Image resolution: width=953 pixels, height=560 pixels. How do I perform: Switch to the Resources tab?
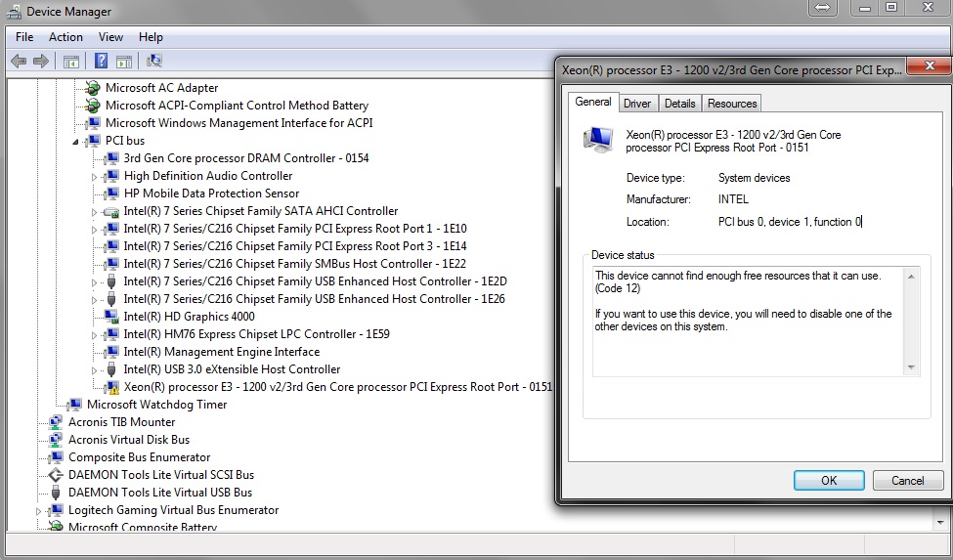click(732, 104)
